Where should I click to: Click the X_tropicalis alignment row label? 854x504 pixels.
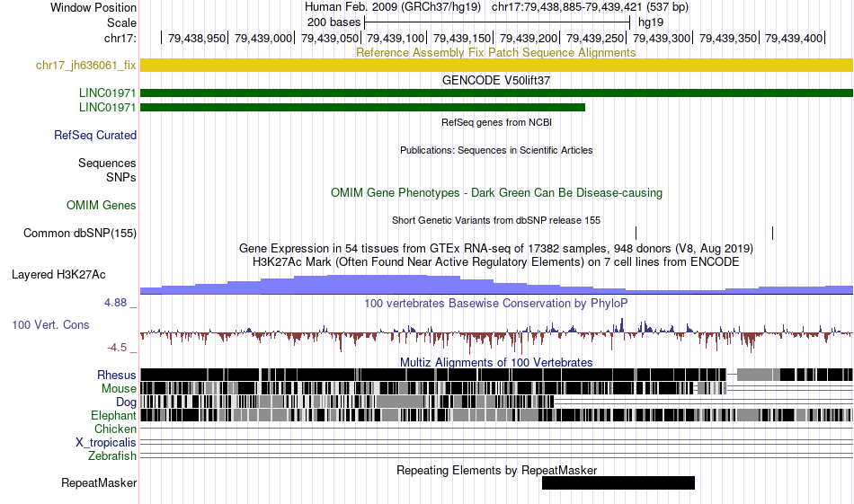click(106, 443)
